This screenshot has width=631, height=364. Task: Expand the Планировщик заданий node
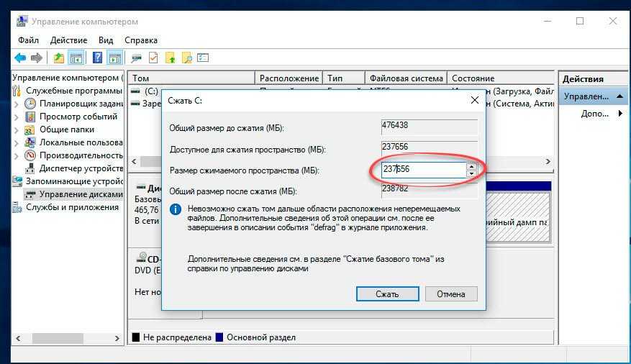pos(17,104)
